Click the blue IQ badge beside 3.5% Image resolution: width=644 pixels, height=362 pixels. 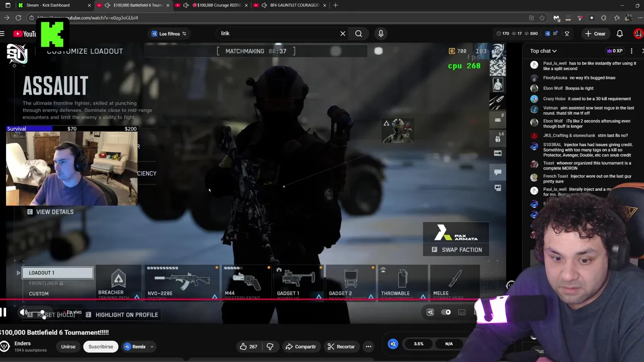click(393, 344)
